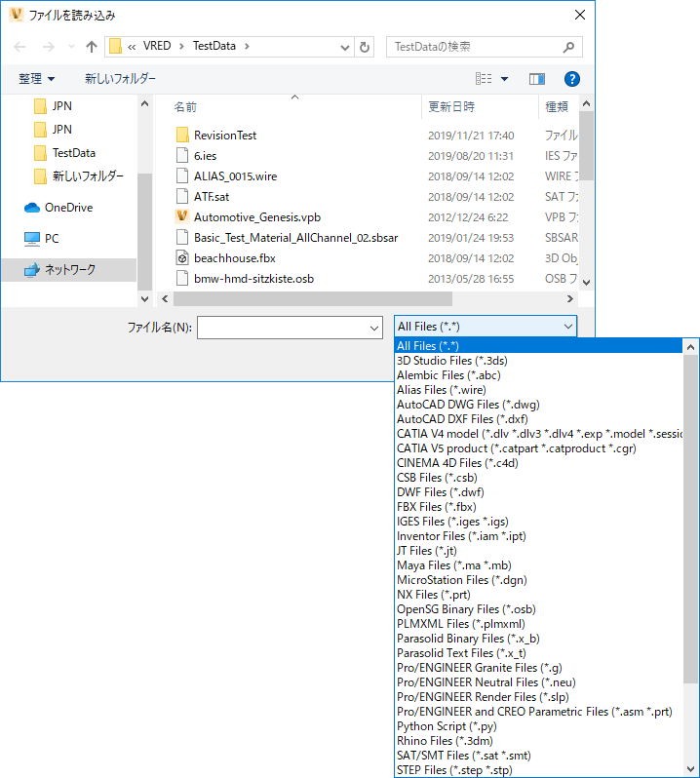
Task: Close the ファイルを読み込み dialog
Action: pyautogui.click(x=580, y=15)
